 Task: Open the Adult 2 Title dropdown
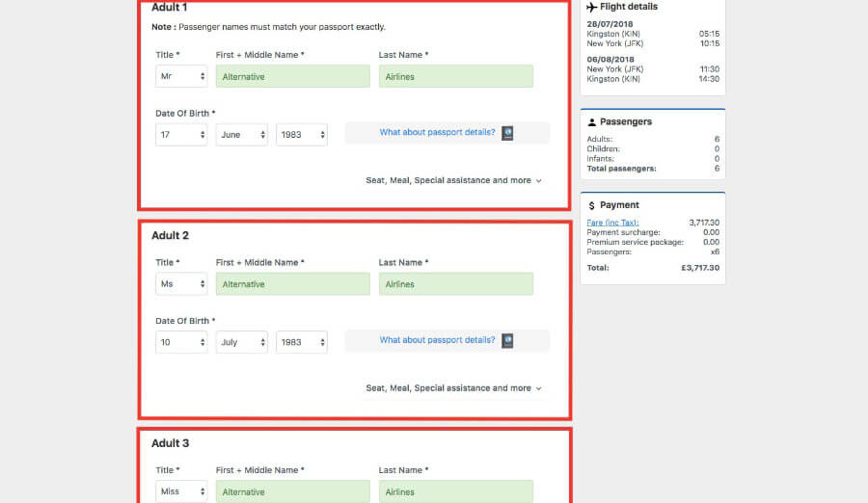point(181,284)
